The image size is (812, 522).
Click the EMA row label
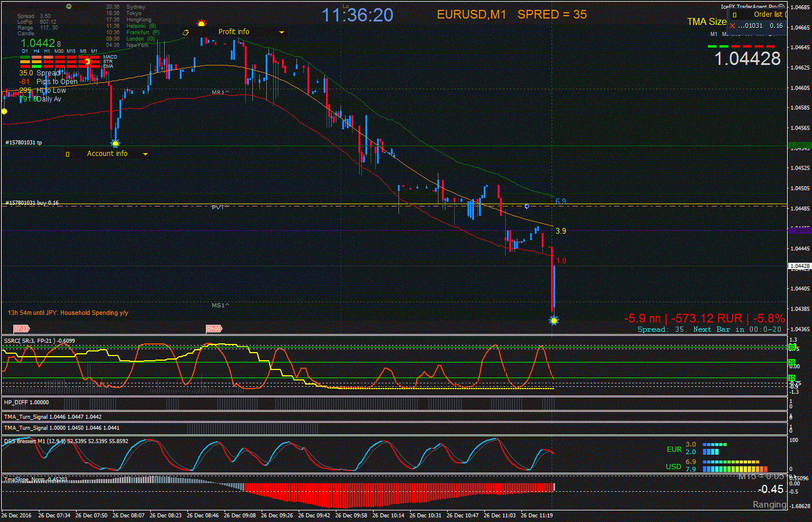108,66
